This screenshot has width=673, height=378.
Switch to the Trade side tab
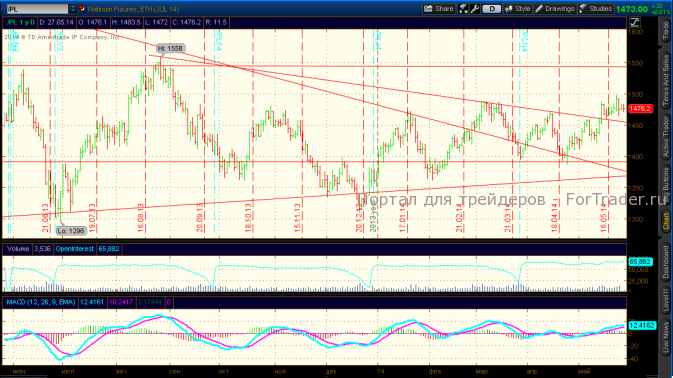point(666,31)
